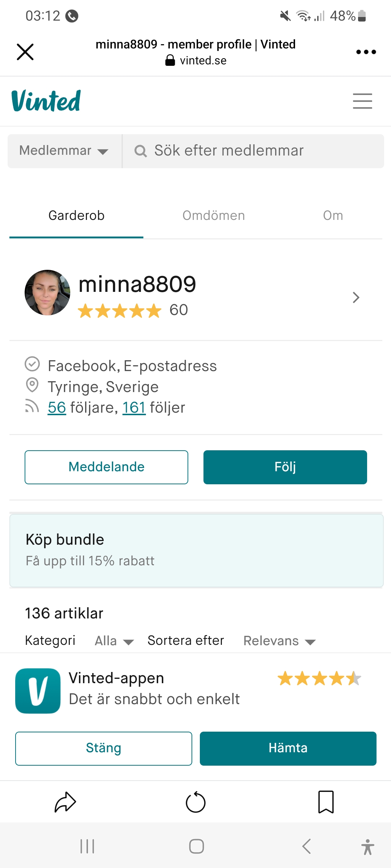Screen dimensions: 391x868
Task: Click the Sök efter medlemmar field
Action: pos(253,151)
